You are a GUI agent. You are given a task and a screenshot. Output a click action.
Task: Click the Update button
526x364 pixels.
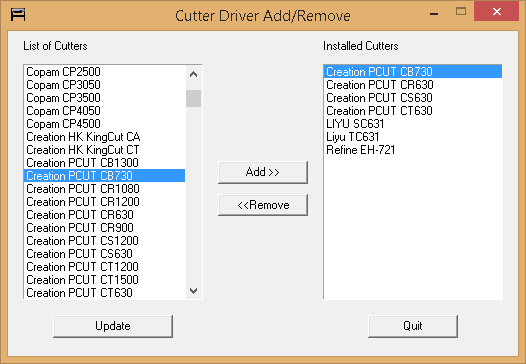pos(113,326)
